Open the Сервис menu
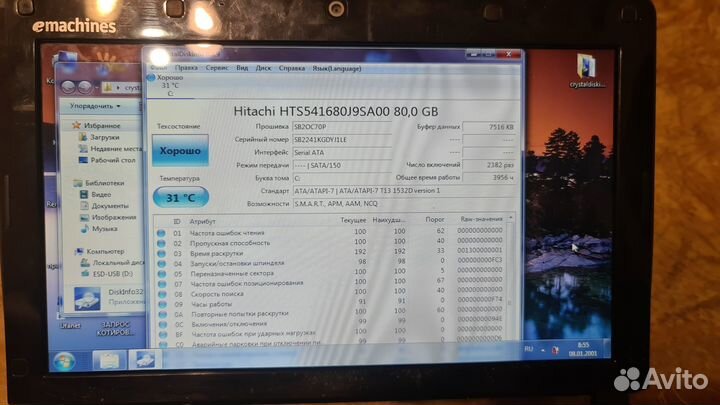Image resolution: width=720 pixels, height=405 pixels. 217,68
